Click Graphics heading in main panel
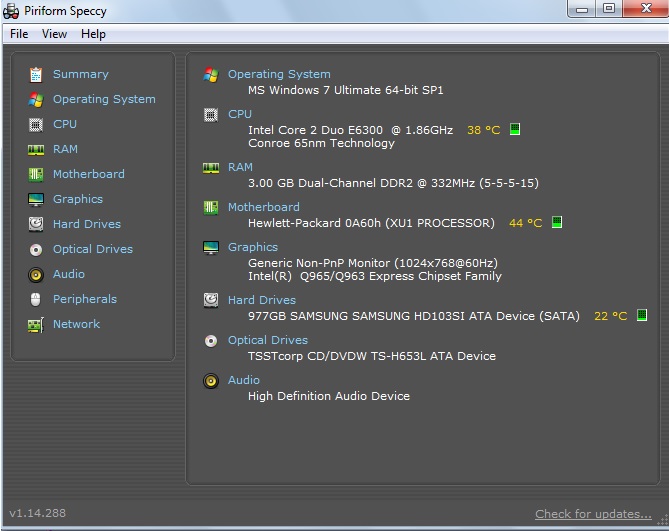Image resolution: width=669 pixels, height=531 pixels. click(x=253, y=247)
